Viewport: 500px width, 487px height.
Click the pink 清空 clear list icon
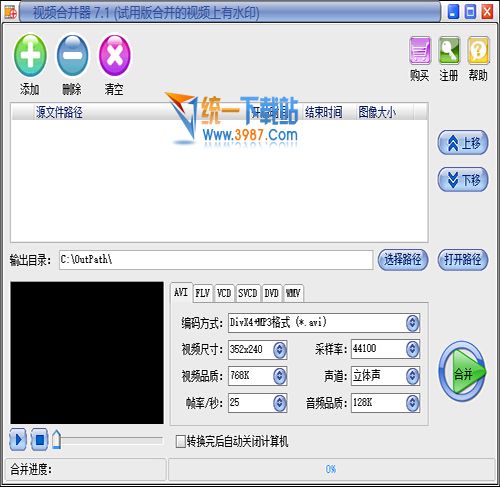[x=115, y=55]
